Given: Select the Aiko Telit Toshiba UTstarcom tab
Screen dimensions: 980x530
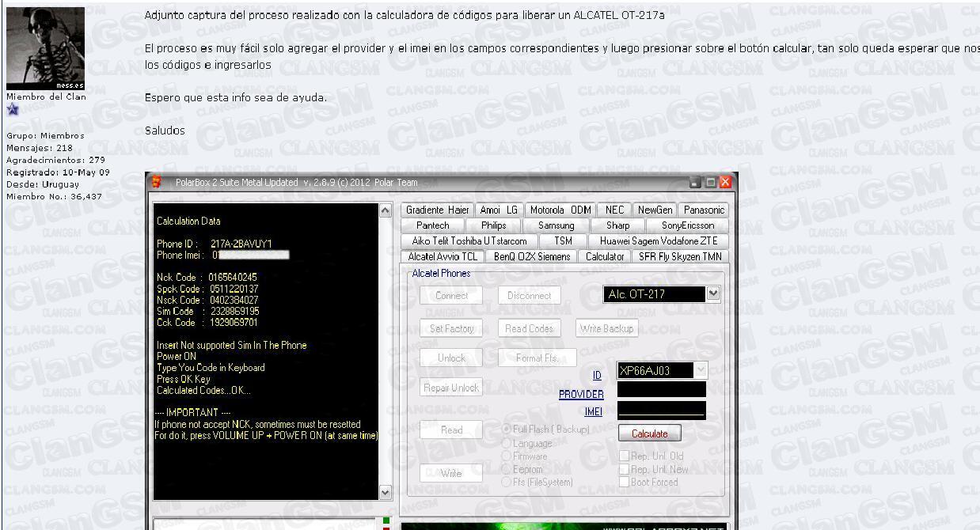Looking at the screenshot, I should (469, 240).
